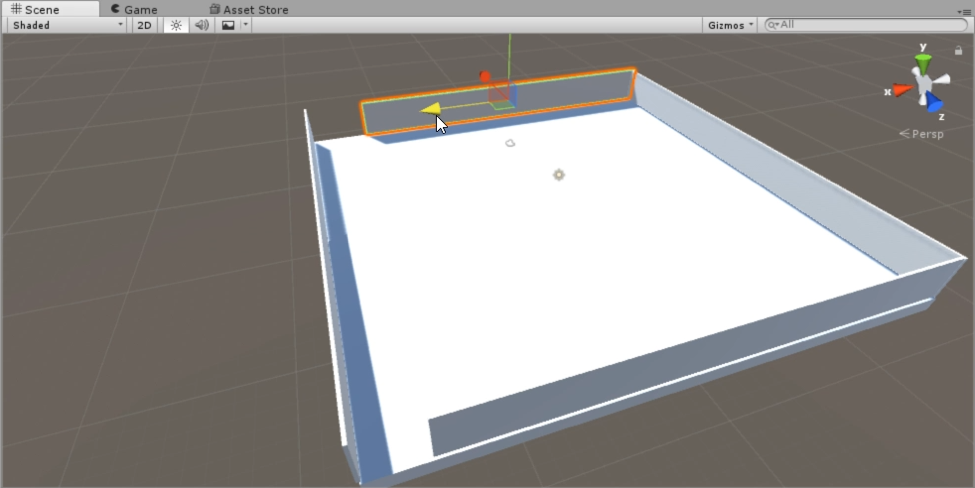Open the Shaded draw mode dropdown
This screenshot has width=975, height=488.
tap(67, 25)
